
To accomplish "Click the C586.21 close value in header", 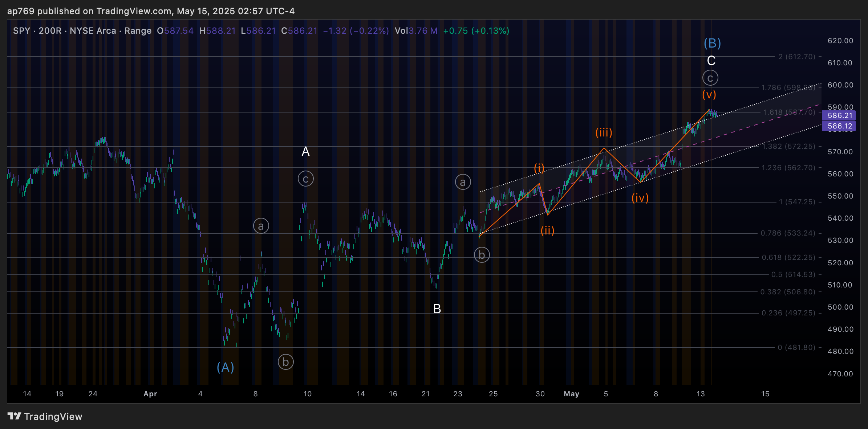I will click(x=300, y=31).
